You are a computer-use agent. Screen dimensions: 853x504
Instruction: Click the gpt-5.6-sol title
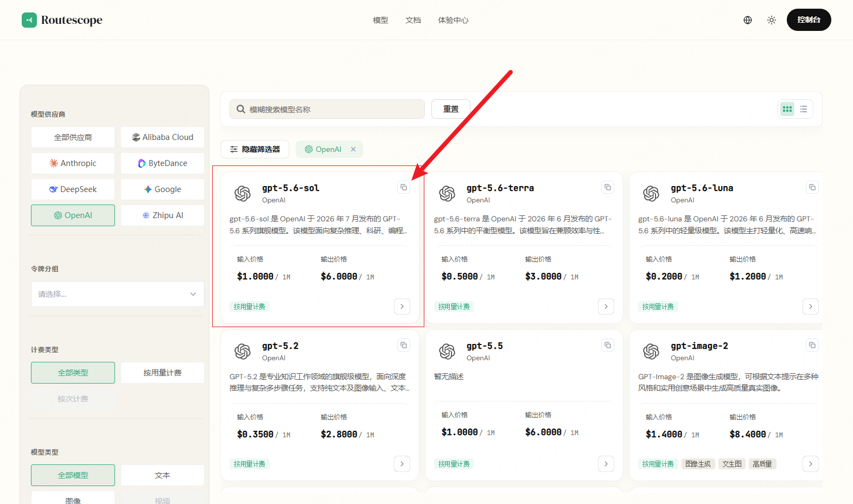tap(290, 188)
